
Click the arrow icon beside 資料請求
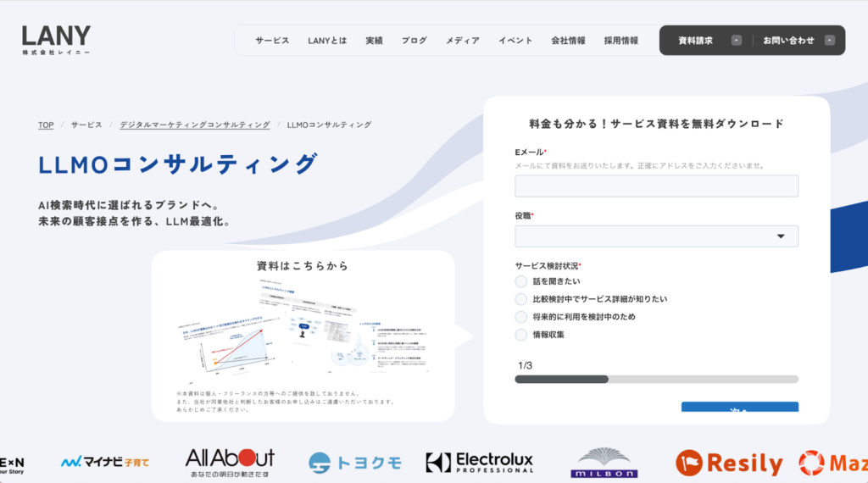pyautogui.click(x=736, y=41)
